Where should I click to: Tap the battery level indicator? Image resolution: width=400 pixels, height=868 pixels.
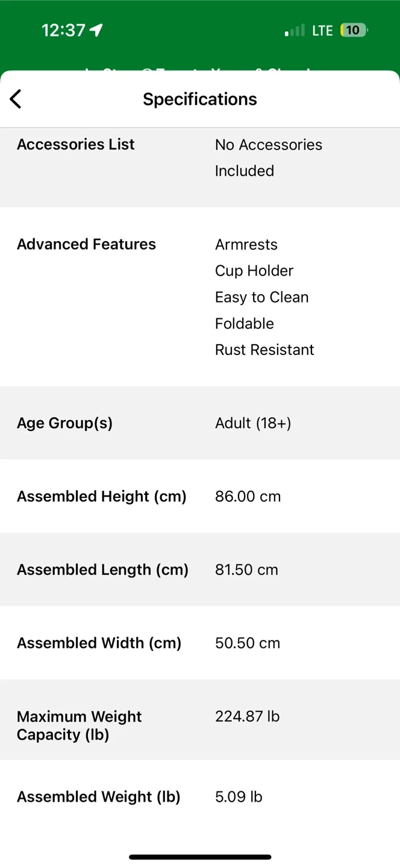click(x=354, y=30)
